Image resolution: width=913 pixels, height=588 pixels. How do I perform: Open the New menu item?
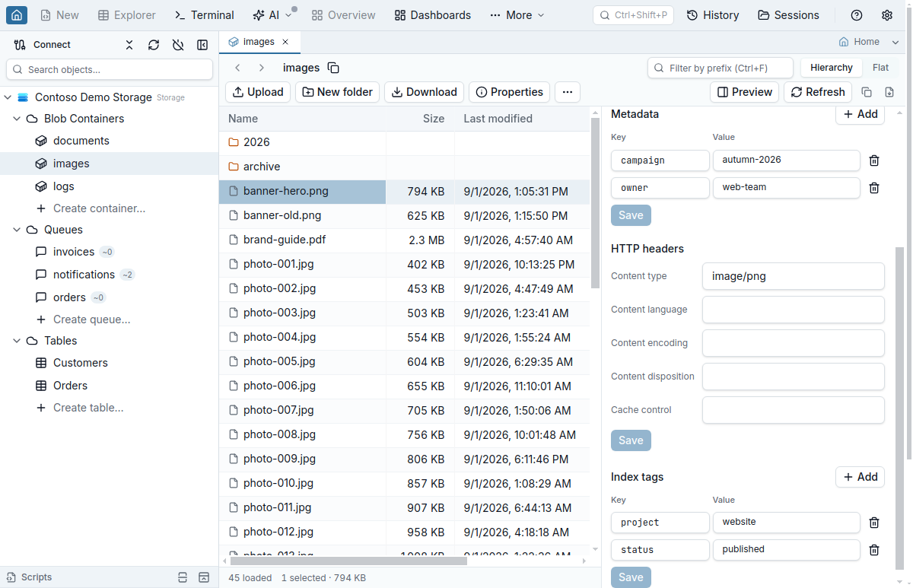click(59, 15)
